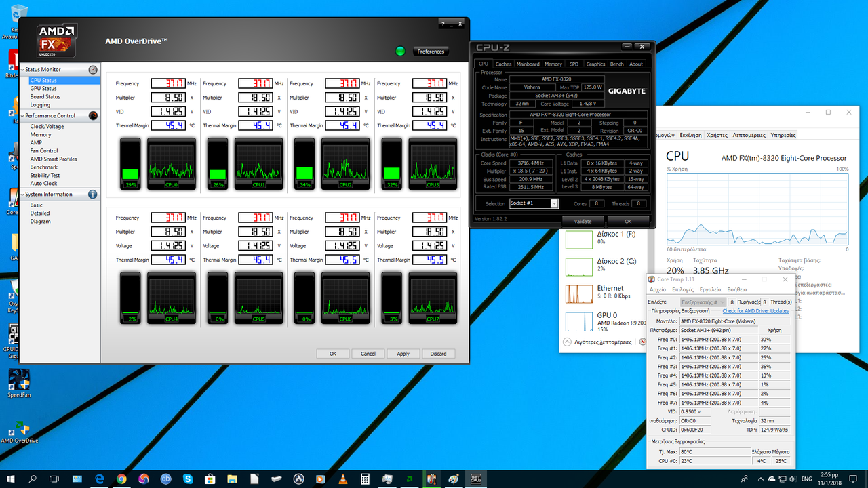Open Clock/Voltage under Performance Control
The height and width of the screenshot is (488, 868).
pos(47,127)
